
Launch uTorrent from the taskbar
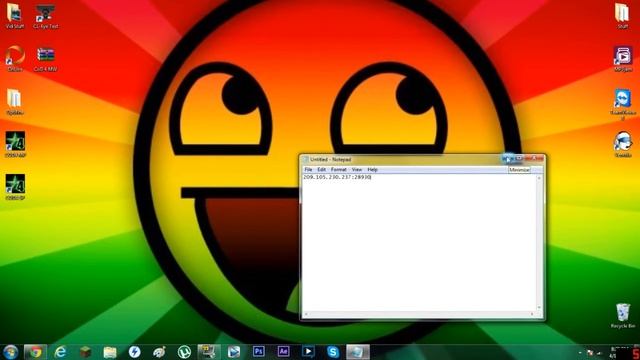point(184,352)
